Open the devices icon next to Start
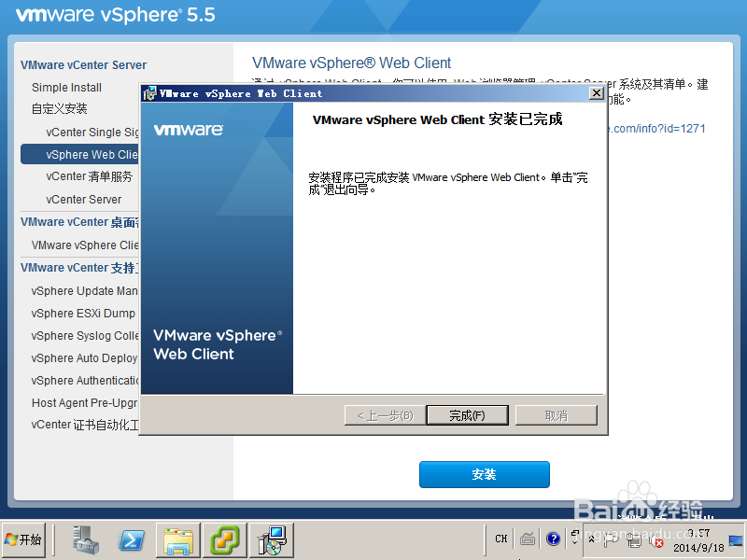The width and height of the screenshot is (747, 560). (84, 539)
